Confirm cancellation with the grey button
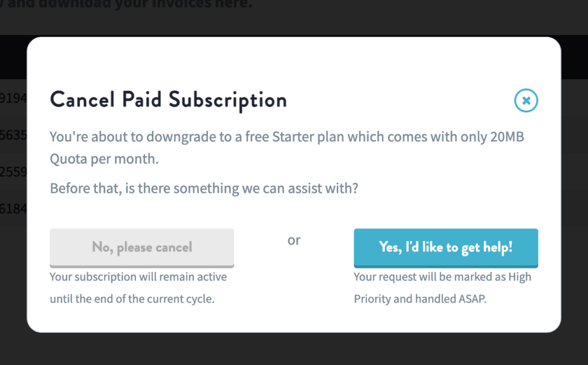 142,247
